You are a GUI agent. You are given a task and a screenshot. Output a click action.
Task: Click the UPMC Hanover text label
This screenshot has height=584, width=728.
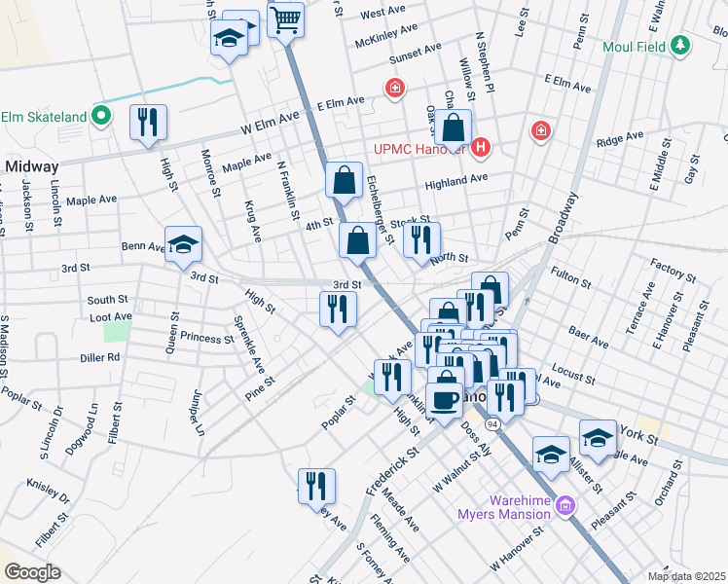pyautogui.click(x=419, y=149)
